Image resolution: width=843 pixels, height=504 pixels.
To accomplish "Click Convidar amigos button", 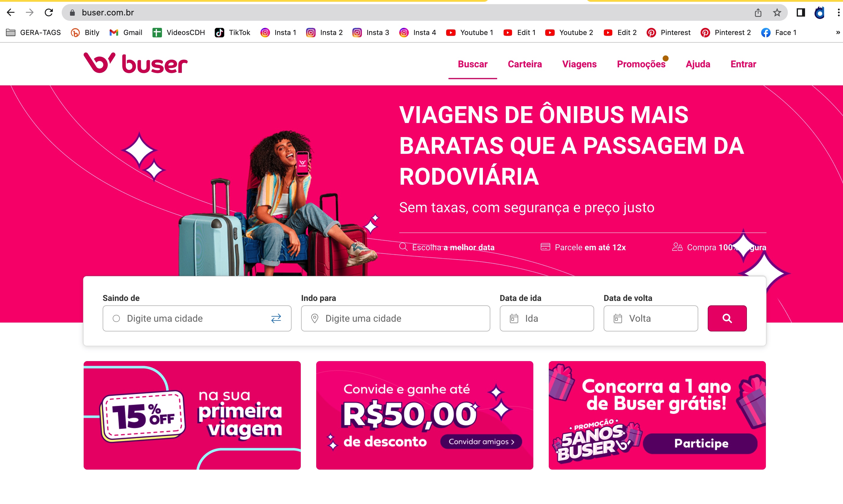I will click(x=481, y=441).
